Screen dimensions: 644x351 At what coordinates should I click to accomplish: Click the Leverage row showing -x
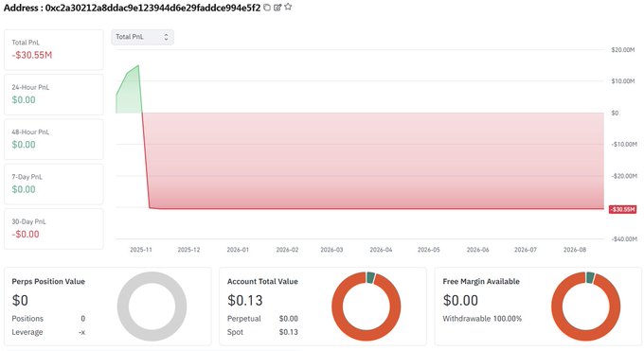48,332
